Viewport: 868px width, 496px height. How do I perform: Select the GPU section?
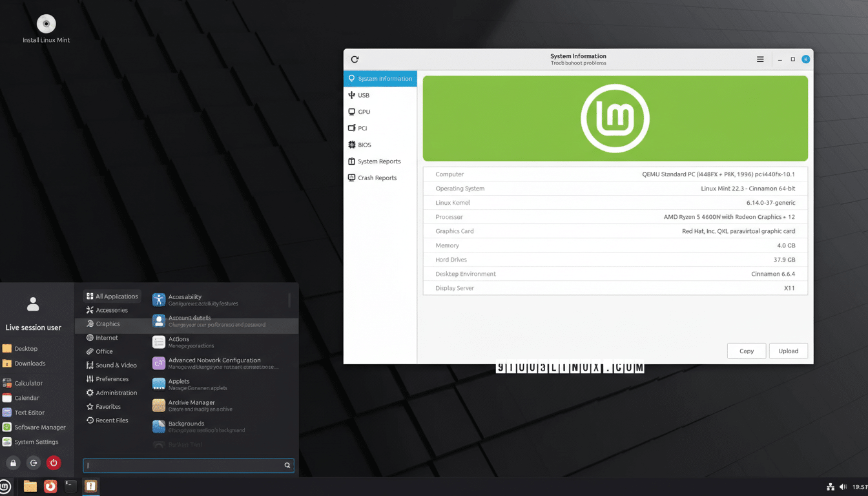coord(363,111)
